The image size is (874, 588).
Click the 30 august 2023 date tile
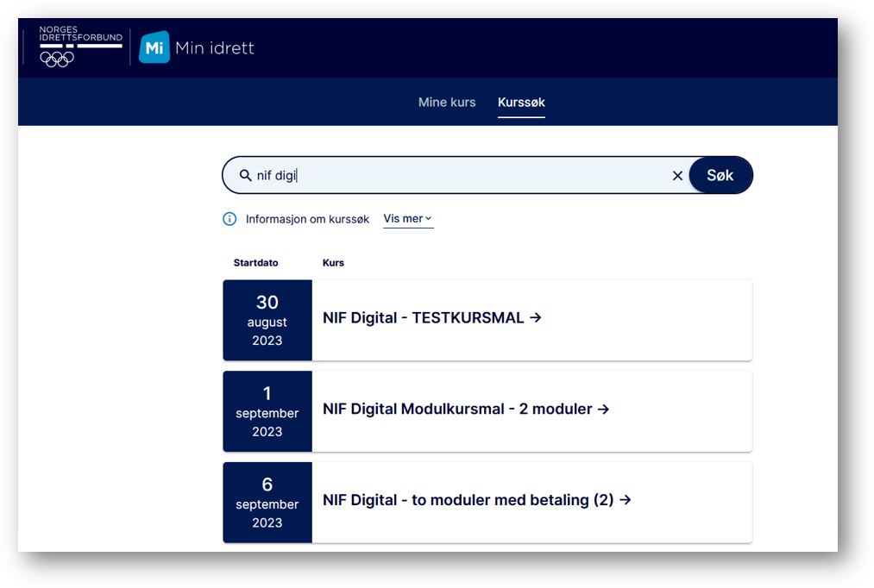(x=267, y=320)
